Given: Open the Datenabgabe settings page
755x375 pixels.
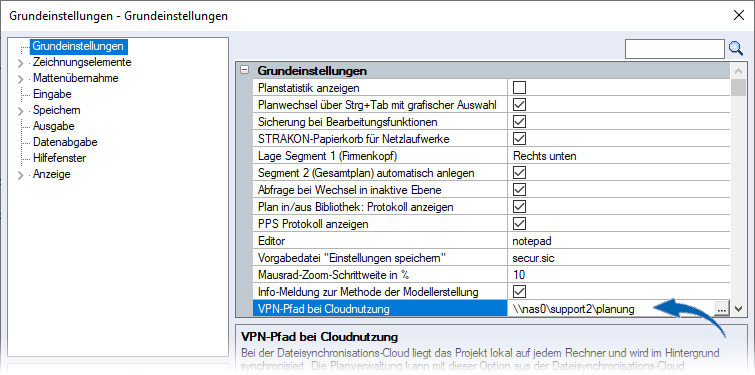Looking at the screenshot, I should pyautogui.click(x=65, y=142).
